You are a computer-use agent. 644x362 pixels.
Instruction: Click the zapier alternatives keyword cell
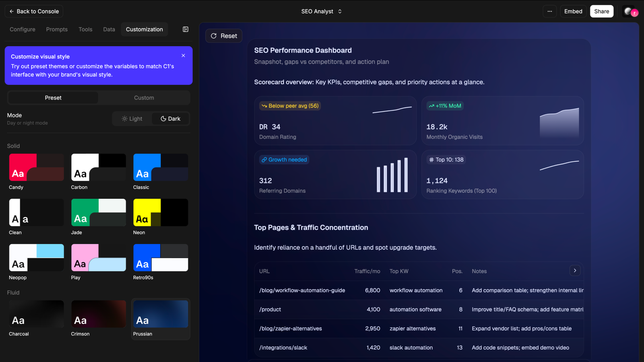(x=413, y=329)
